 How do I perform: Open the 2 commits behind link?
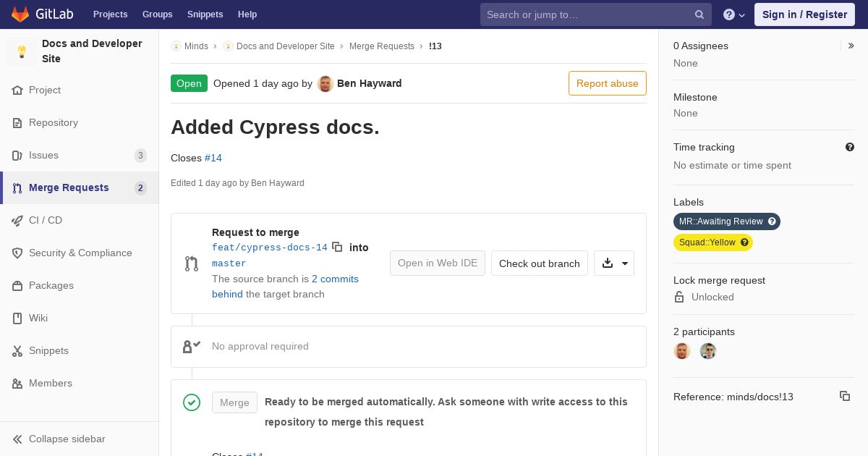coord(335,279)
